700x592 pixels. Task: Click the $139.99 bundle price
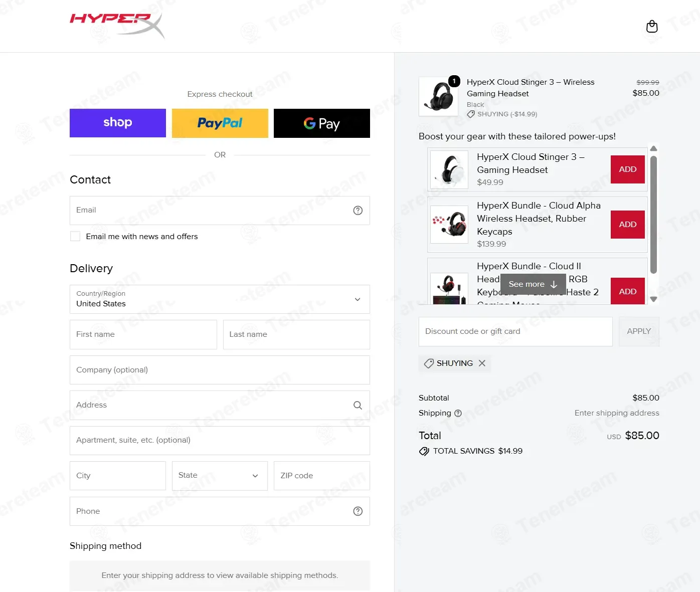tap(491, 244)
